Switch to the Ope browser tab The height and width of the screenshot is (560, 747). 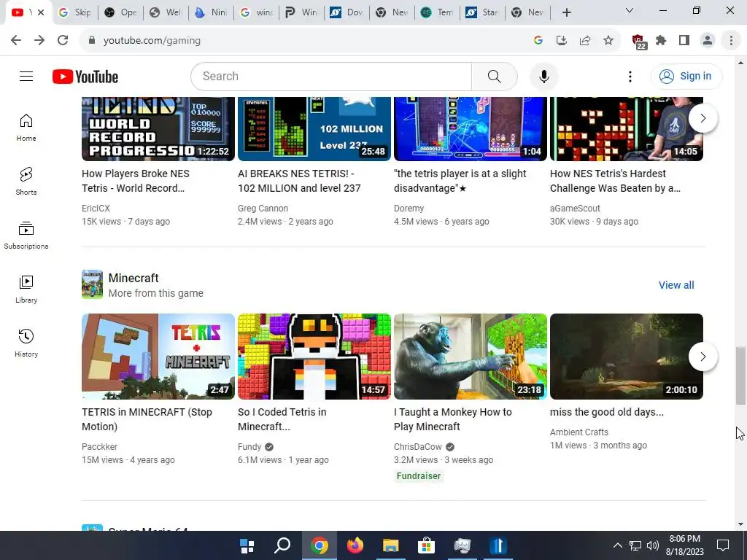[x=121, y=12]
